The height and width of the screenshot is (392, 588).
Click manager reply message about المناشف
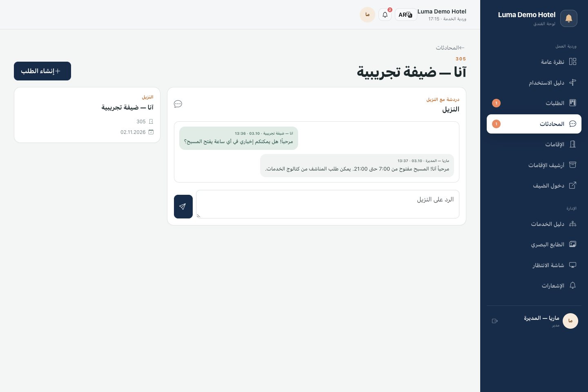[357, 165]
